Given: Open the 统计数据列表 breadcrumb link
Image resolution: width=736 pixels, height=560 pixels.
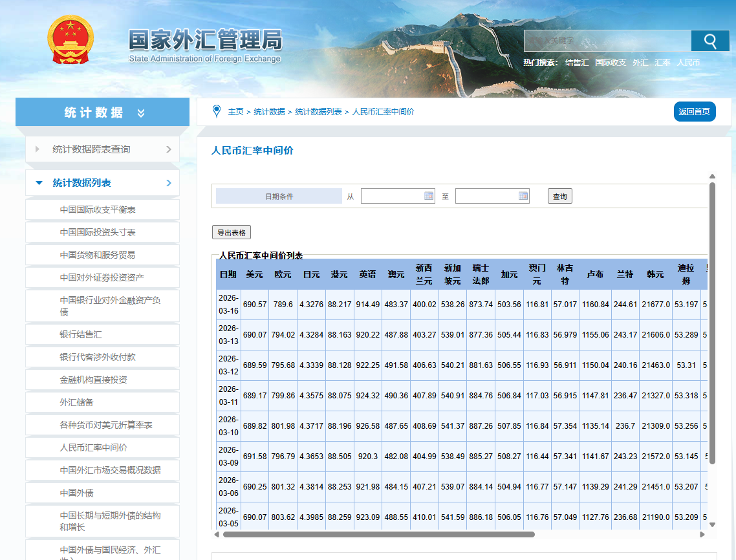Looking at the screenshot, I should click(318, 112).
